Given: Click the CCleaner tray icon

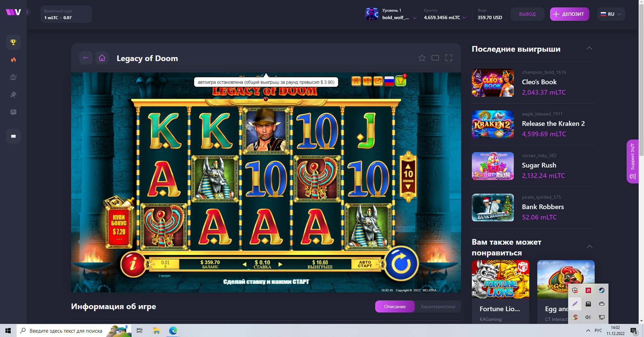Looking at the screenshot, I should pyautogui.click(x=575, y=317).
